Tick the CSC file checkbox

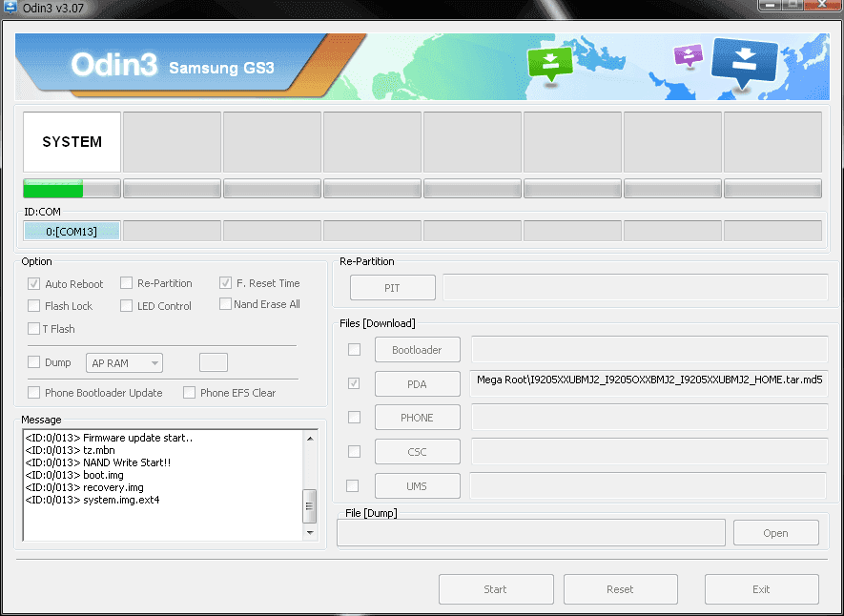[354, 451]
